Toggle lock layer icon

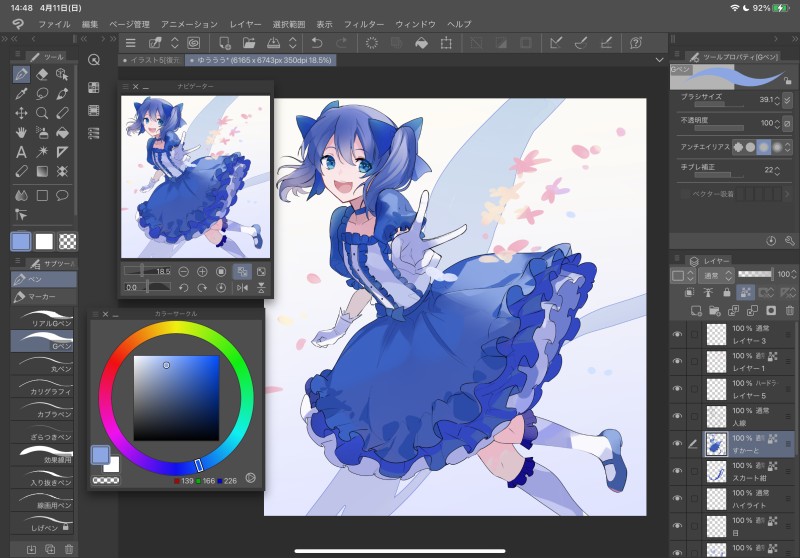click(727, 293)
